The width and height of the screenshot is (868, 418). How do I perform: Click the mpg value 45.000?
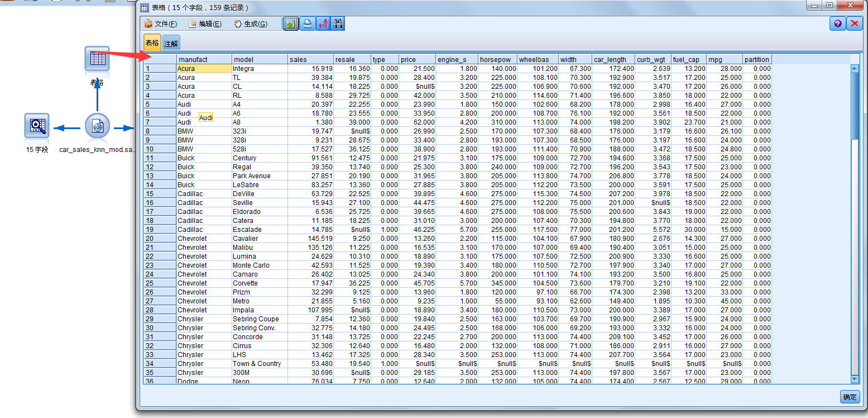pyautogui.click(x=725, y=301)
